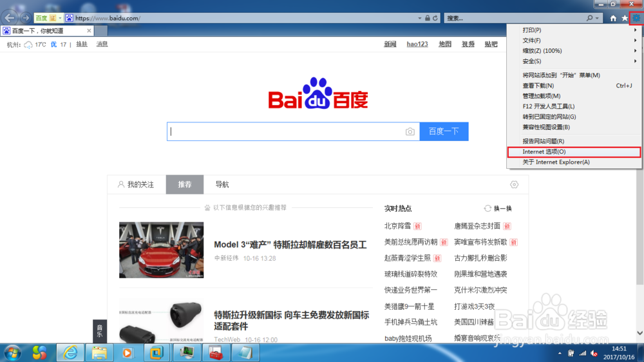Viewport: 644px width, 362px height.
Task: Open the hao123 link
Action: click(x=417, y=44)
